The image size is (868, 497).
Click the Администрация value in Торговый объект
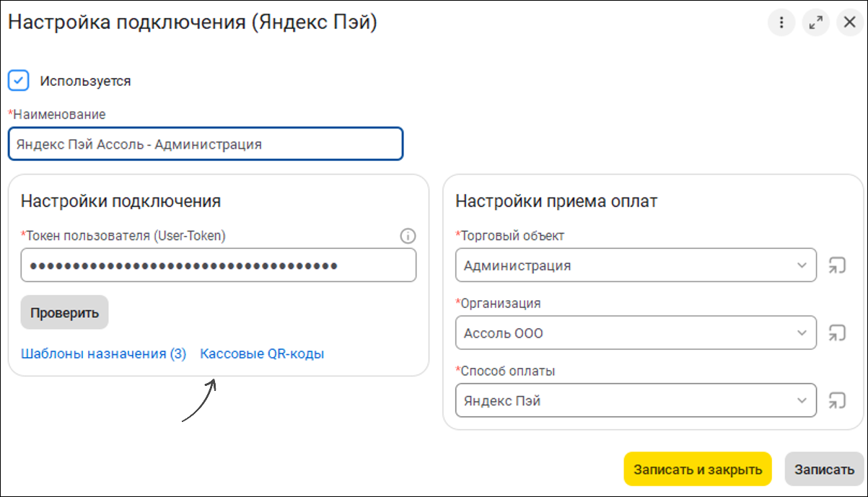point(517,265)
